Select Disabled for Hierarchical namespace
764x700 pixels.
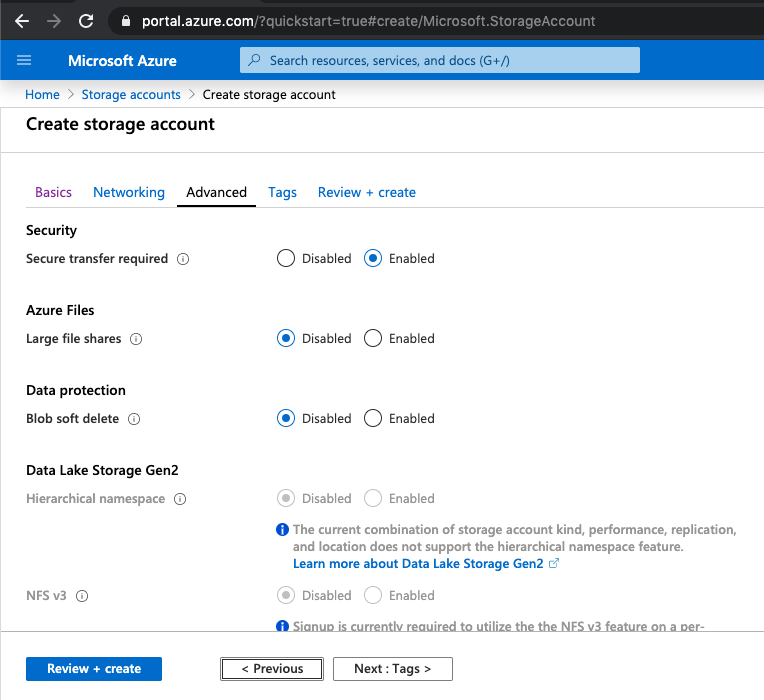tap(286, 498)
